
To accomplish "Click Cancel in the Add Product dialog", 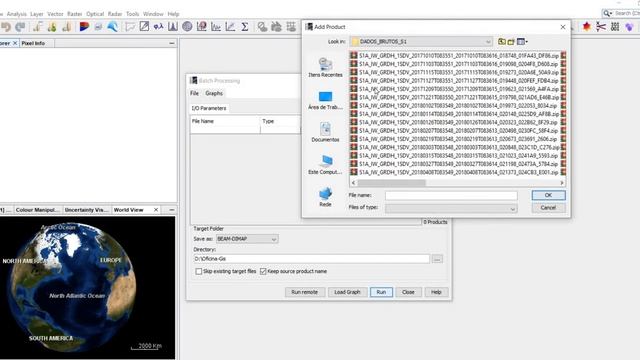I will [x=548, y=208].
